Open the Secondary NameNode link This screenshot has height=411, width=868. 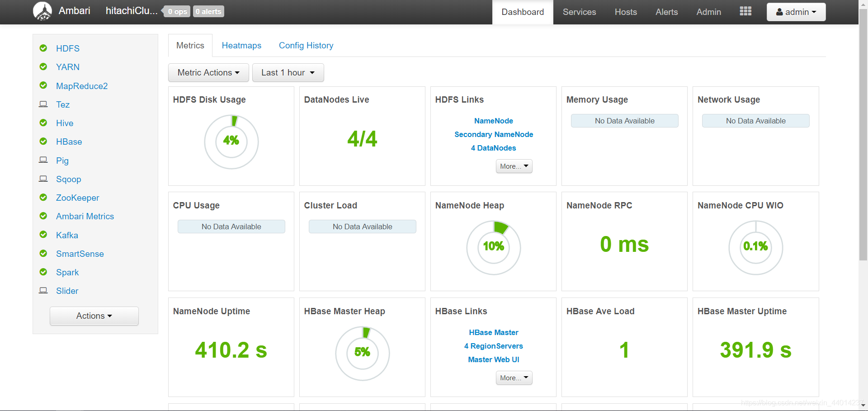coord(494,134)
